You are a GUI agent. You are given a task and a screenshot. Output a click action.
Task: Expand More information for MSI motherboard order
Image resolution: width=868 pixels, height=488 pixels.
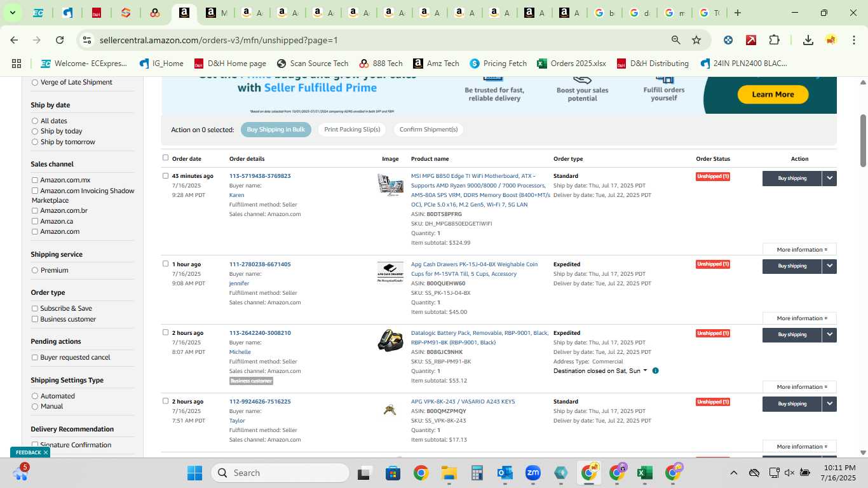[799, 250]
